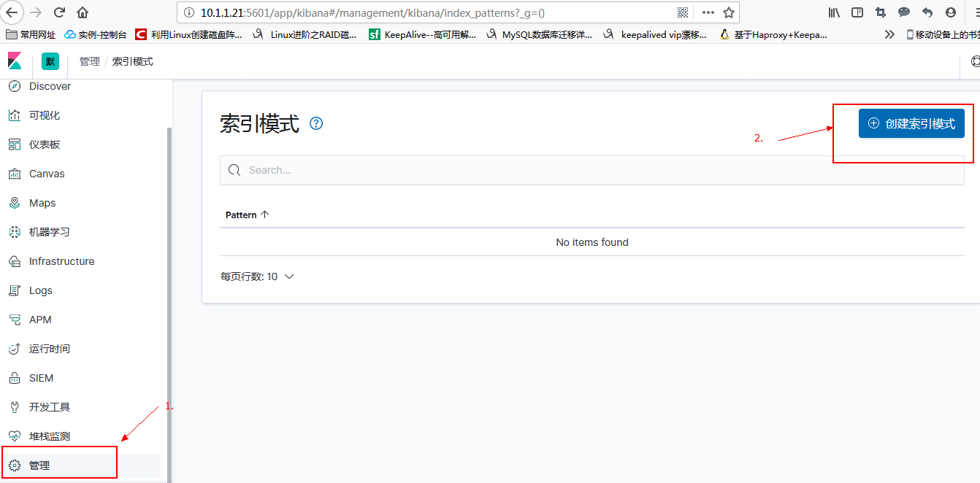Click the Kibana logo
This screenshot has height=483, width=980.
click(15, 61)
